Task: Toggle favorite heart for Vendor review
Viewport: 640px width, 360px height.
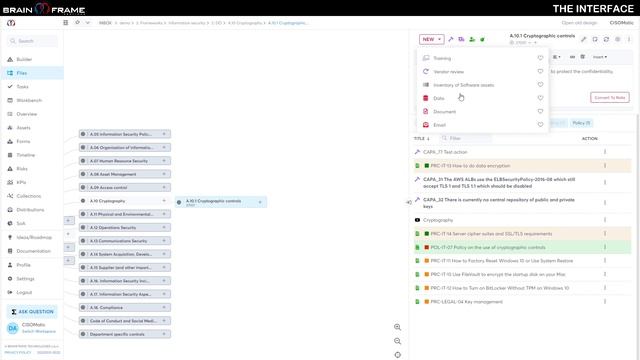Action: [x=540, y=71]
